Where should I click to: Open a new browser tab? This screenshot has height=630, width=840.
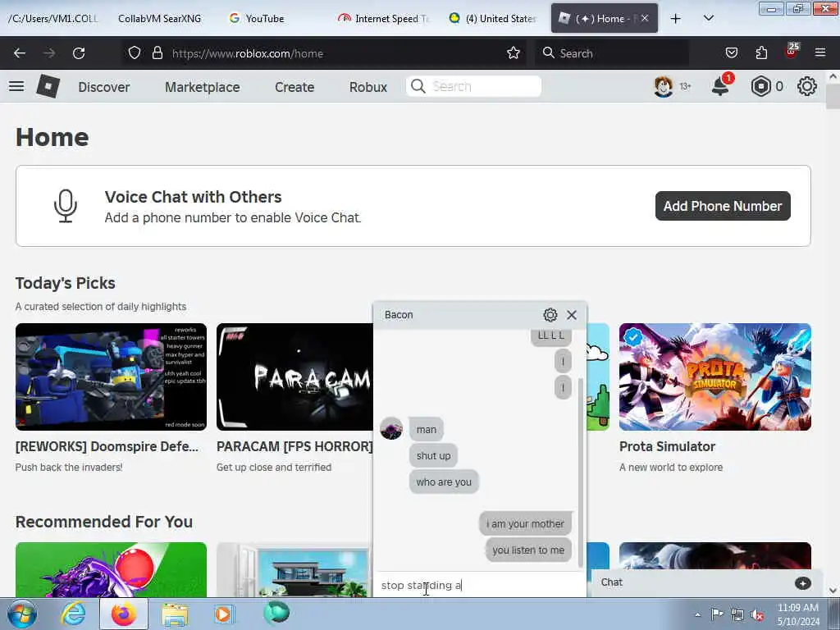[676, 18]
